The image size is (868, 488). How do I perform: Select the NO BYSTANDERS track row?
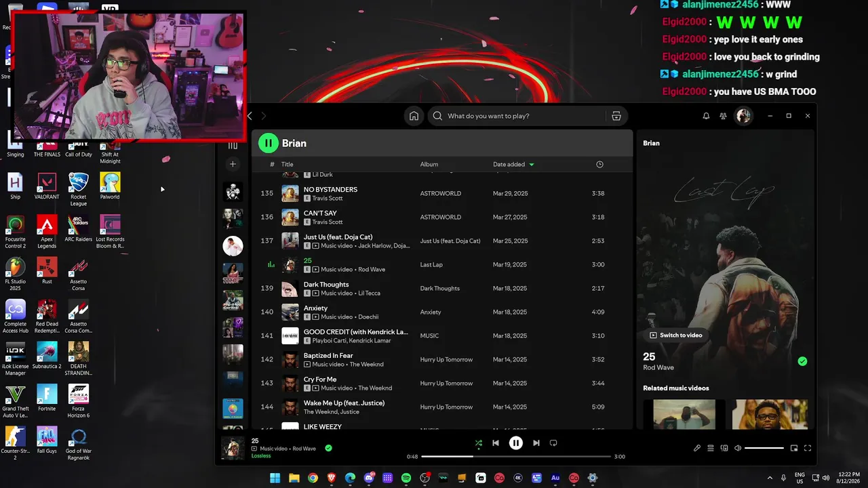pyautogui.click(x=441, y=193)
